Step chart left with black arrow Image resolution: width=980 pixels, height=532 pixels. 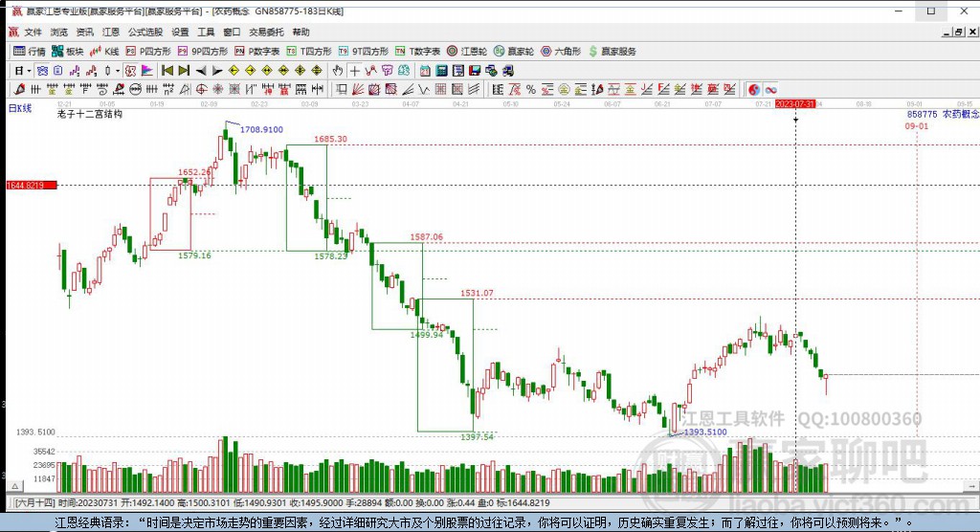click(x=201, y=71)
